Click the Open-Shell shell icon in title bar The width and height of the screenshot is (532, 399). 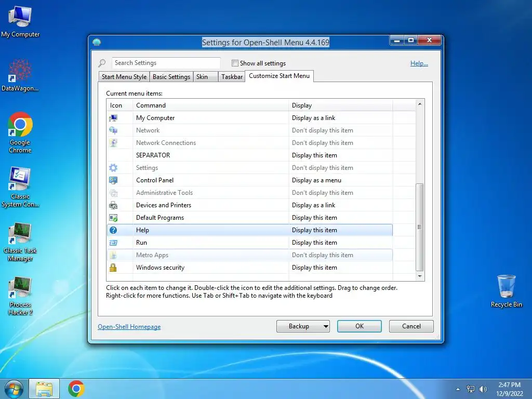97,42
